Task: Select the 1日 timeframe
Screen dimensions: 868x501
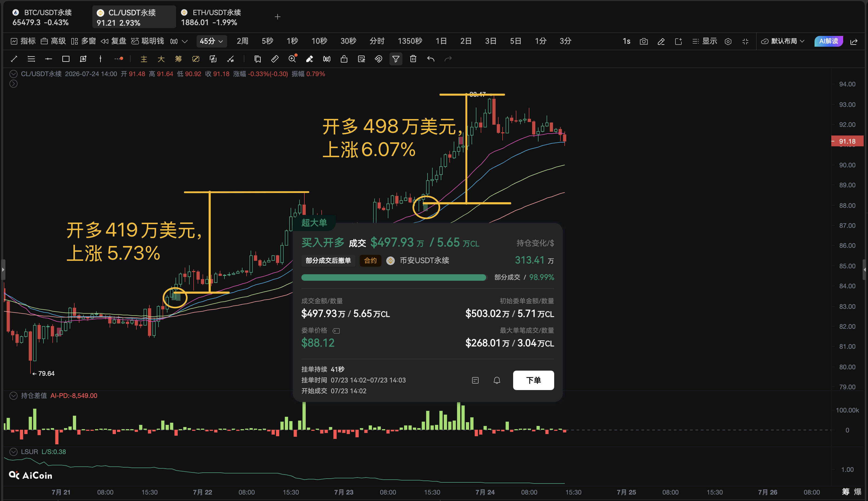Action: tap(441, 41)
